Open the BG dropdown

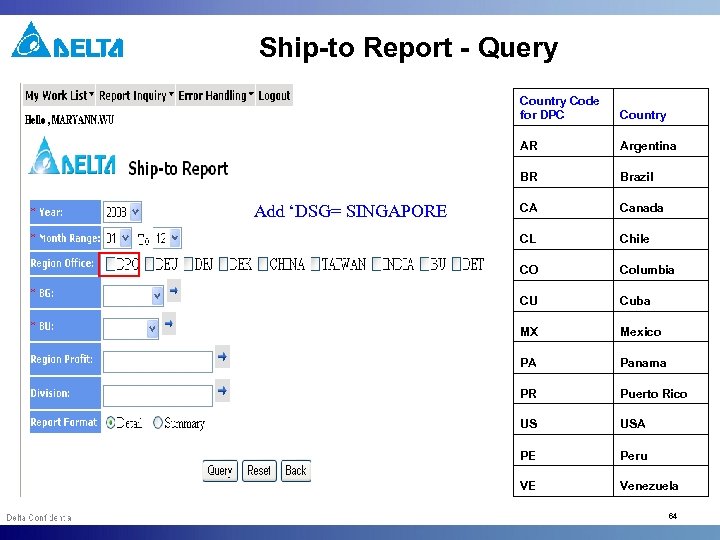click(133, 296)
